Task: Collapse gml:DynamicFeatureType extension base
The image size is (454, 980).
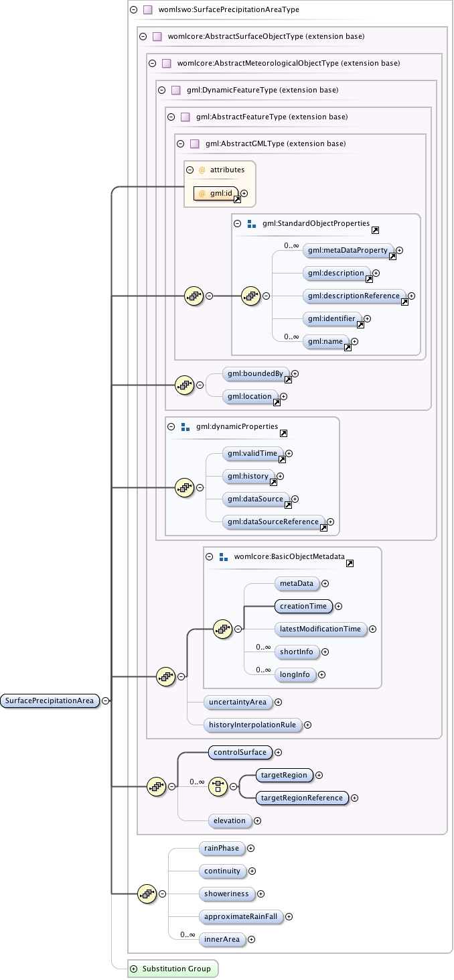Action: pos(161,90)
